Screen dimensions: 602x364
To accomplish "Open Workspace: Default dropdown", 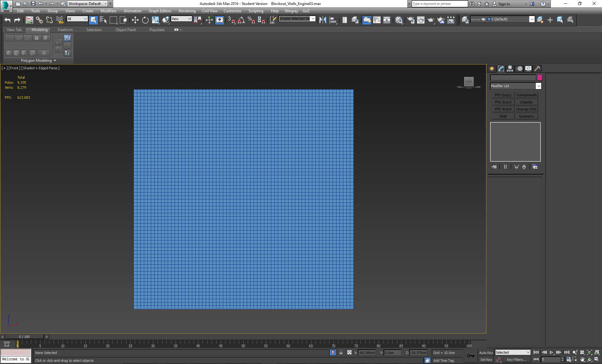I will [87, 4].
